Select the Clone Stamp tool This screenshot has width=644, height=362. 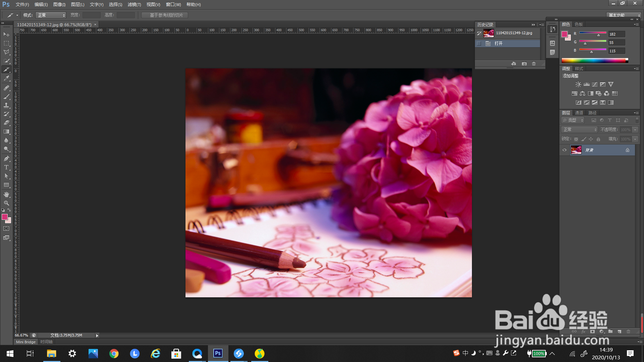click(6, 105)
